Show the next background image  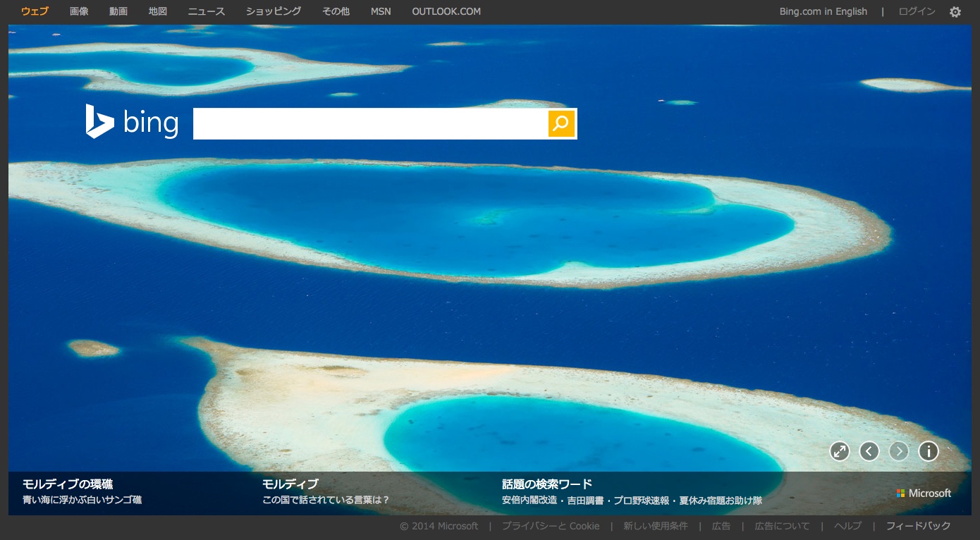click(x=899, y=451)
